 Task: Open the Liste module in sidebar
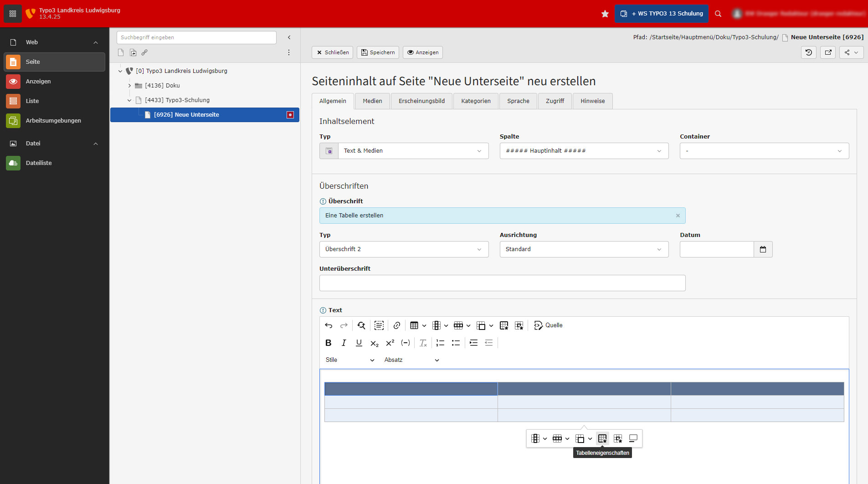click(x=32, y=101)
